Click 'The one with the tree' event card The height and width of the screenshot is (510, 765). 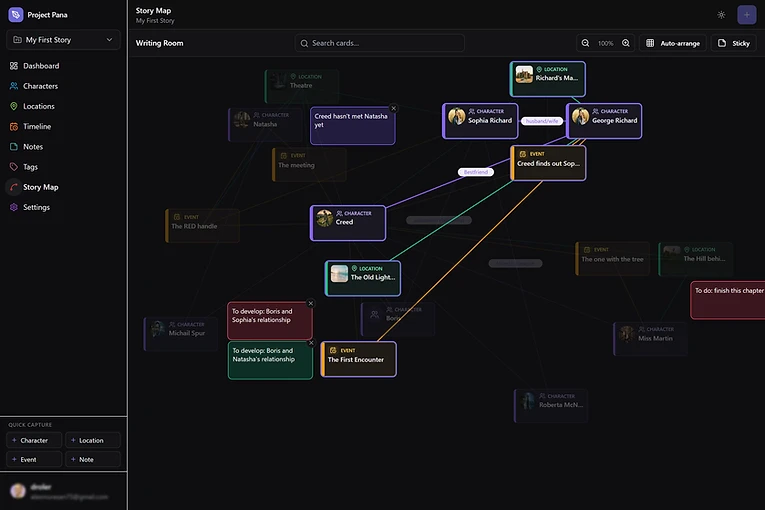point(612,259)
